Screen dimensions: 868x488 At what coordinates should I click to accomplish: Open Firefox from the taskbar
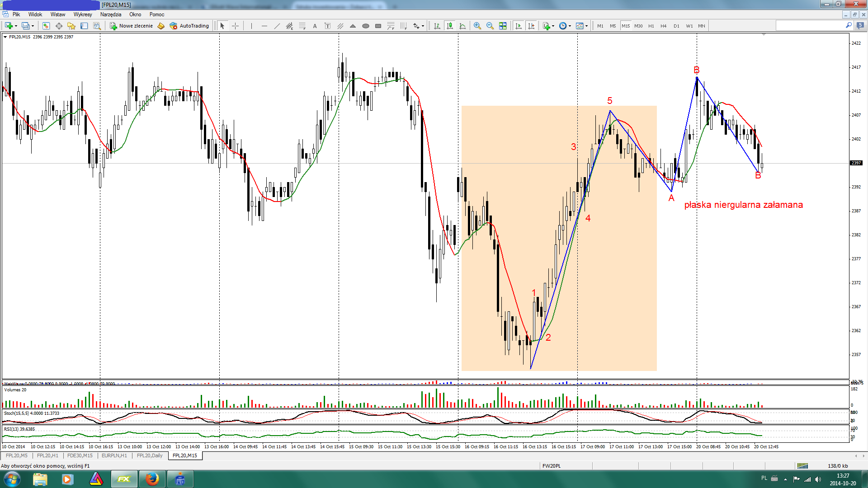point(152,479)
